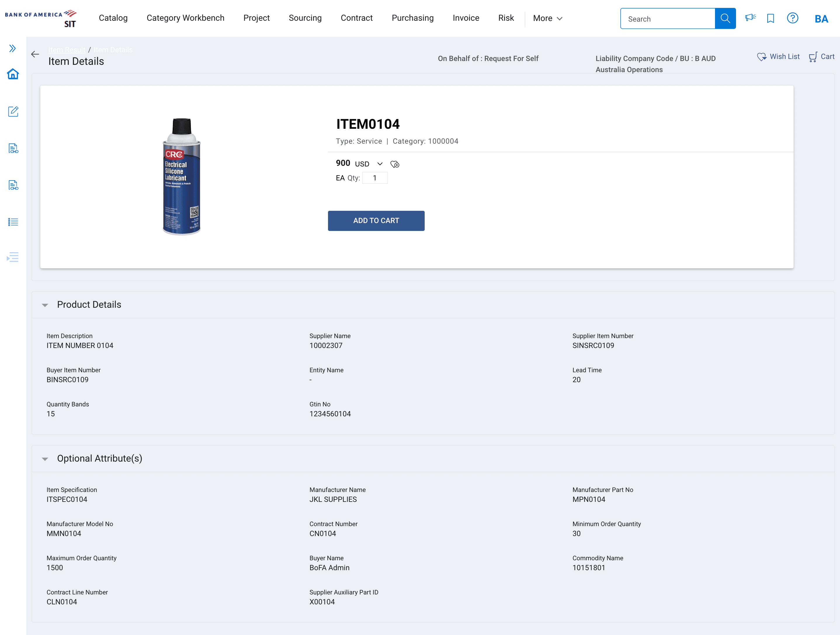Image resolution: width=840 pixels, height=635 pixels.
Task: Click the ADD TO CART button
Action: (x=376, y=220)
